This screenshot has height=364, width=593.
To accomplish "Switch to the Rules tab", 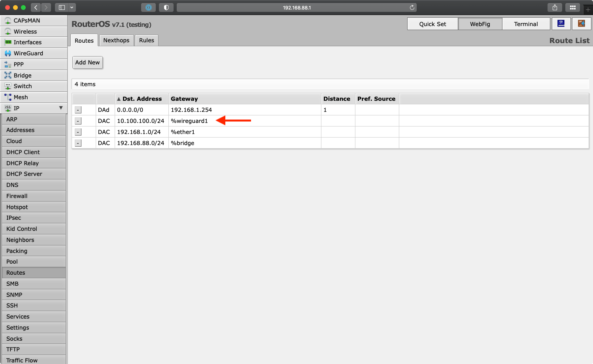I will 147,40.
